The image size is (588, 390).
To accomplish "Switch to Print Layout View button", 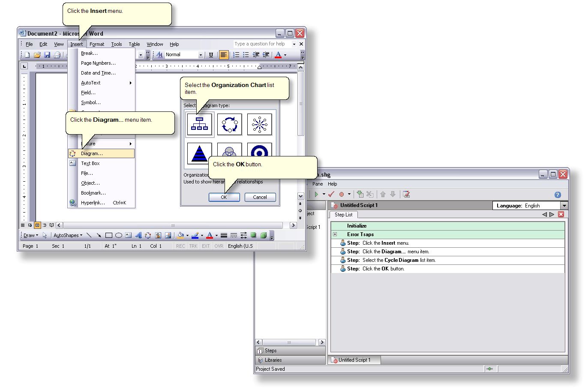I will pyautogui.click(x=37, y=225).
